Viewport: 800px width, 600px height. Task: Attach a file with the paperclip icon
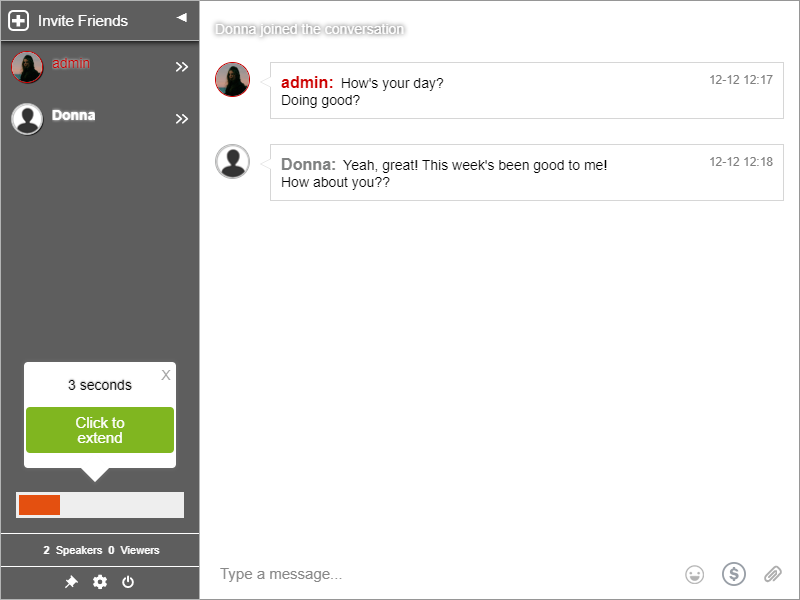pyautogui.click(x=772, y=574)
